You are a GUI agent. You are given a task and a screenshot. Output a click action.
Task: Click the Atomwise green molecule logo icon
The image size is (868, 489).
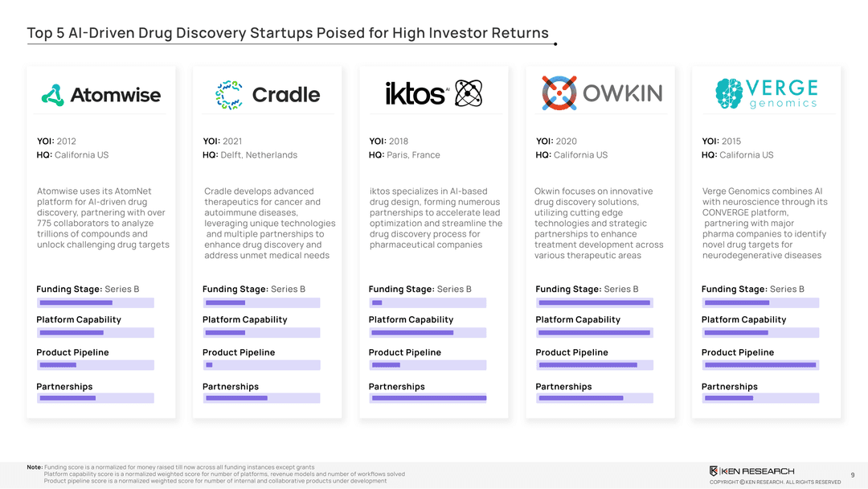pyautogui.click(x=53, y=95)
